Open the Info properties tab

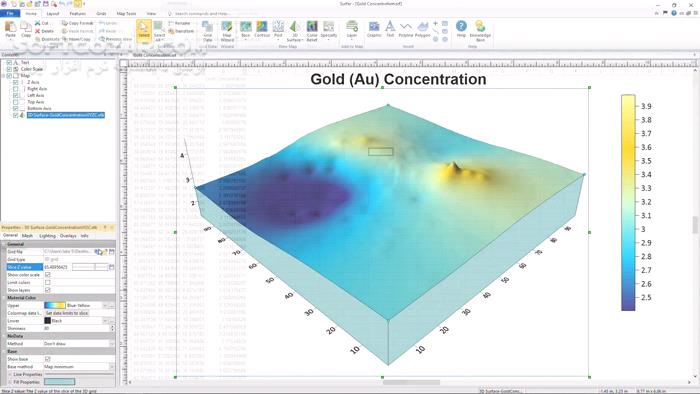[84, 236]
